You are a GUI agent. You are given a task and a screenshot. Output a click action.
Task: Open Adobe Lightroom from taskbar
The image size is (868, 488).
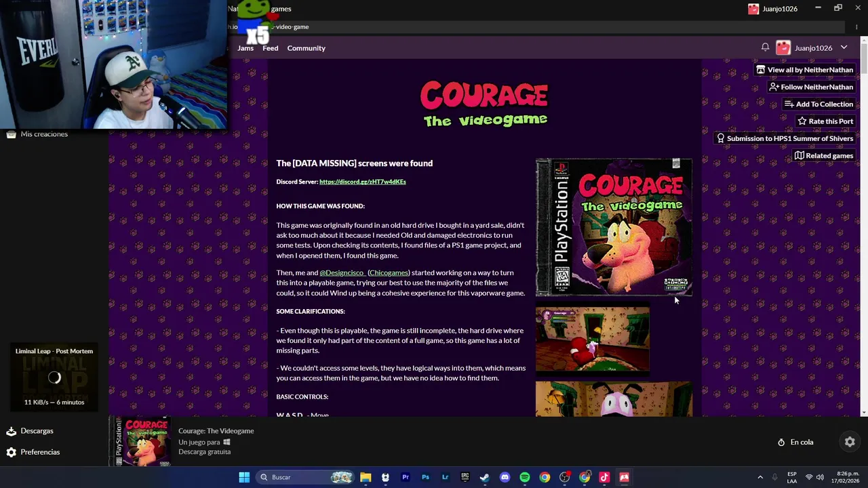(445, 477)
